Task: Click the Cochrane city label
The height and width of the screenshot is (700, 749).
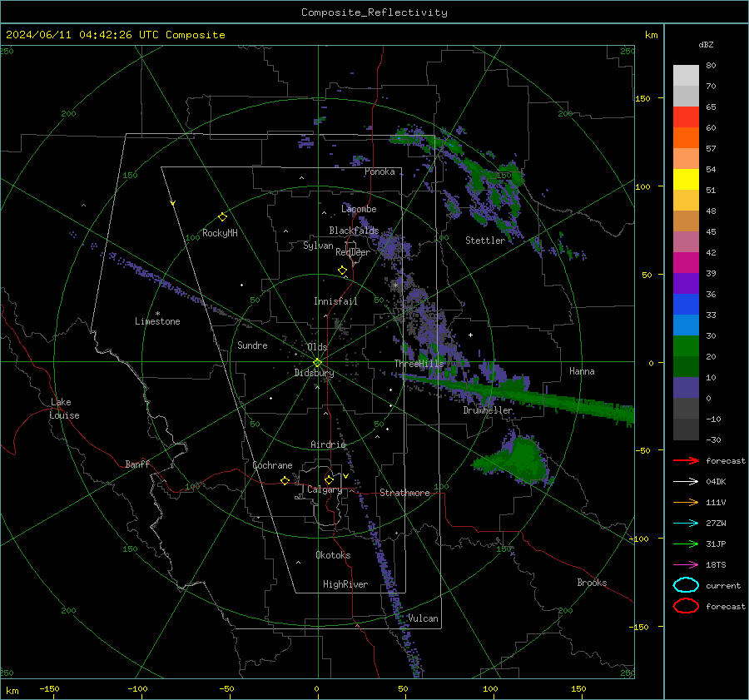Action: (x=272, y=465)
